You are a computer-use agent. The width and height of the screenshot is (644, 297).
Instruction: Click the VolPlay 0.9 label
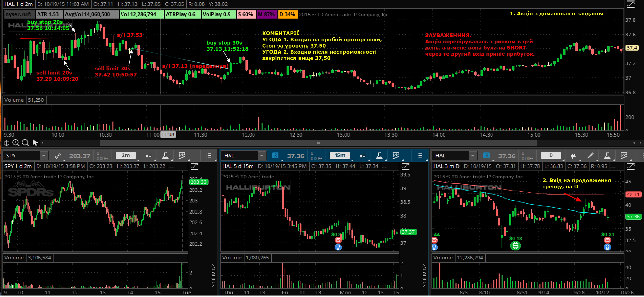[x=218, y=15]
